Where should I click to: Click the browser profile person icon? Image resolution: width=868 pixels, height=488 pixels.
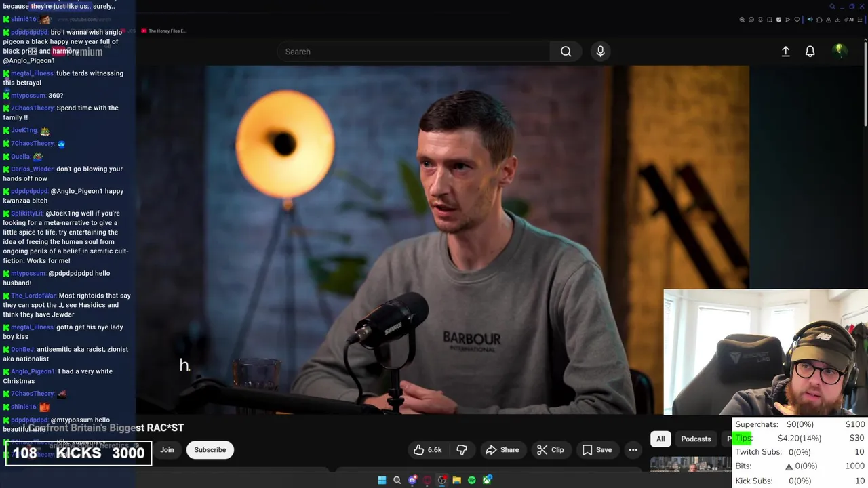tap(829, 20)
